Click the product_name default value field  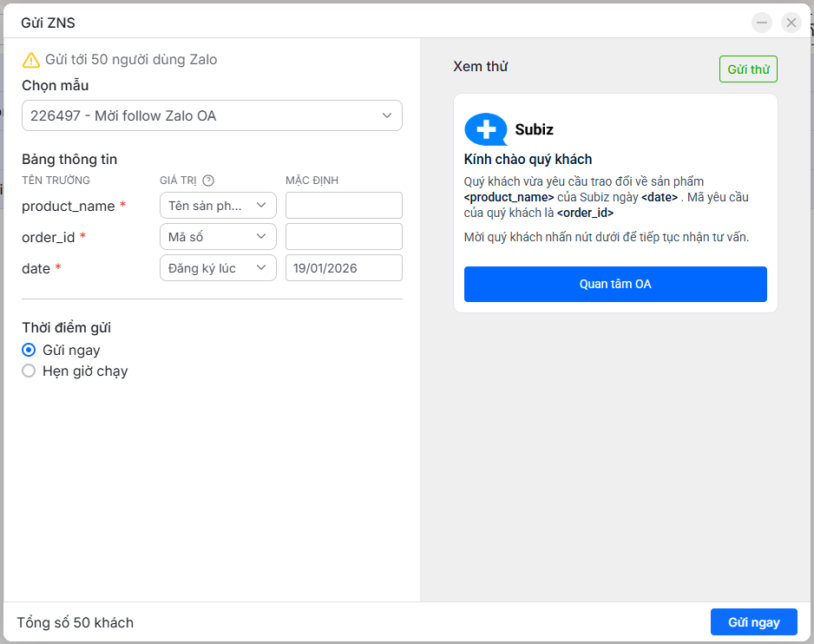tap(344, 206)
